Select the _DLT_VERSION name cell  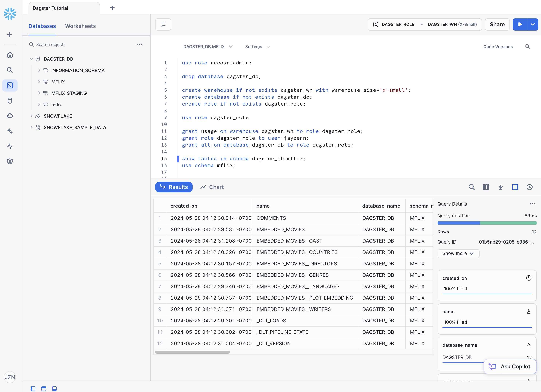(305, 343)
